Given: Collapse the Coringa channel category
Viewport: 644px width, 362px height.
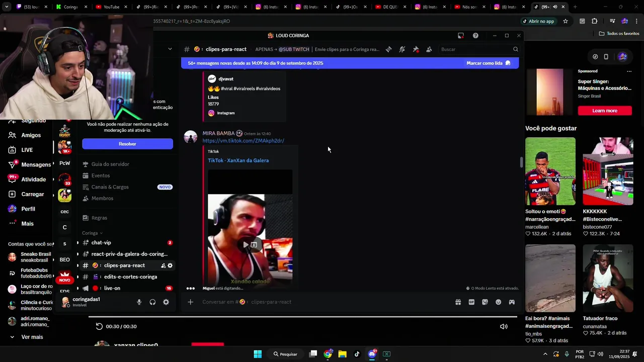Looking at the screenshot, I should (x=92, y=233).
